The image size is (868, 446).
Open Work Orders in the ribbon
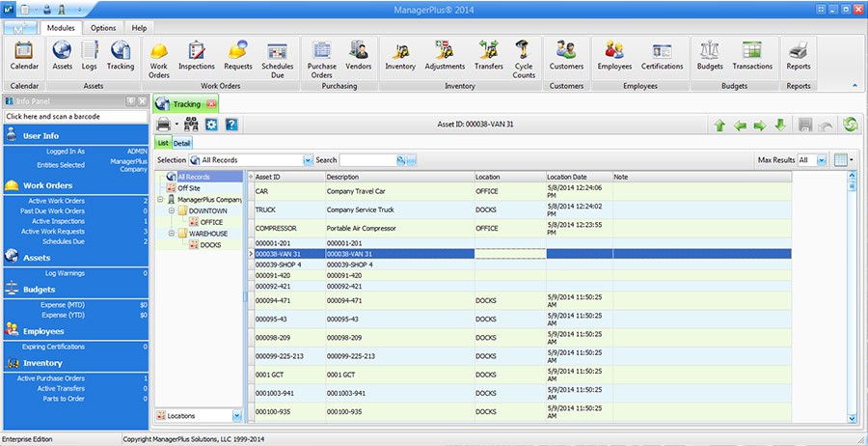(159, 60)
